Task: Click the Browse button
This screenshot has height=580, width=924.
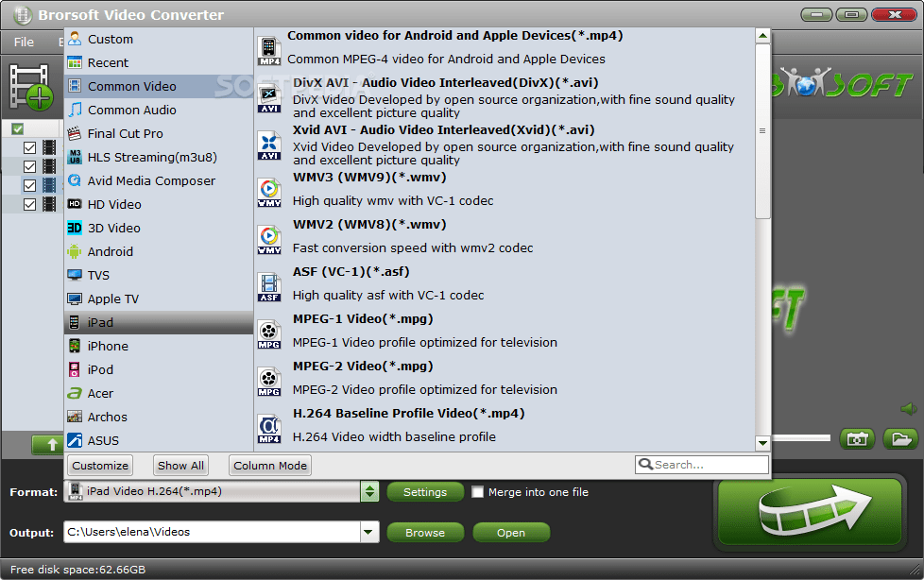Action: click(425, 532)
